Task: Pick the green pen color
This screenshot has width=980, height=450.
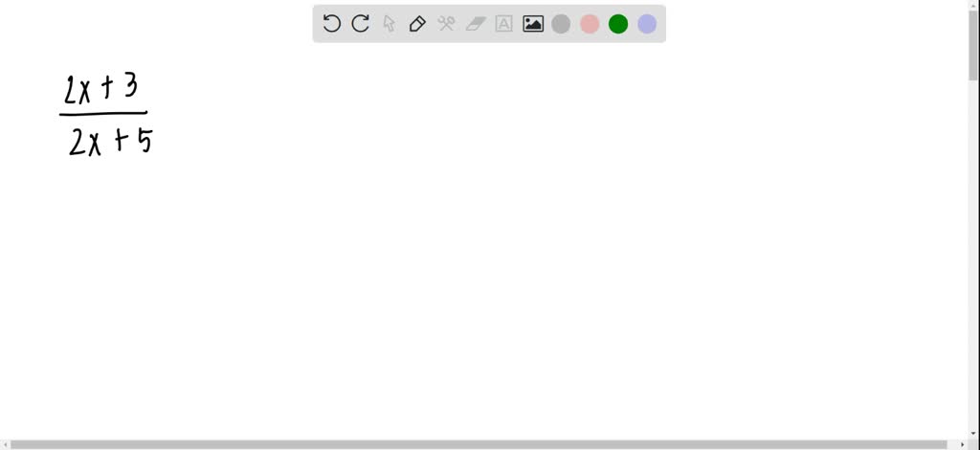Action: point(618,24)
